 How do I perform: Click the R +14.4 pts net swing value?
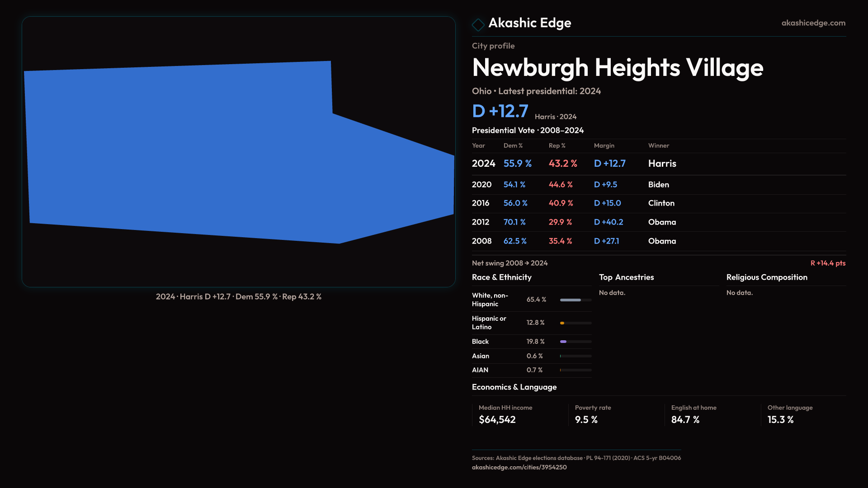click(827, 263)
